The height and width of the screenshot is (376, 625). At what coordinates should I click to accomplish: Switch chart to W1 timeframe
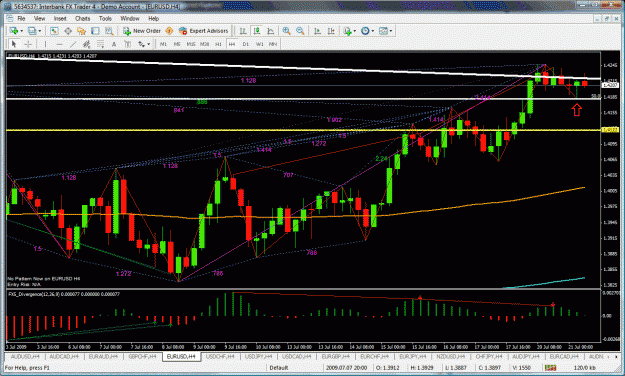pos(259,44)
